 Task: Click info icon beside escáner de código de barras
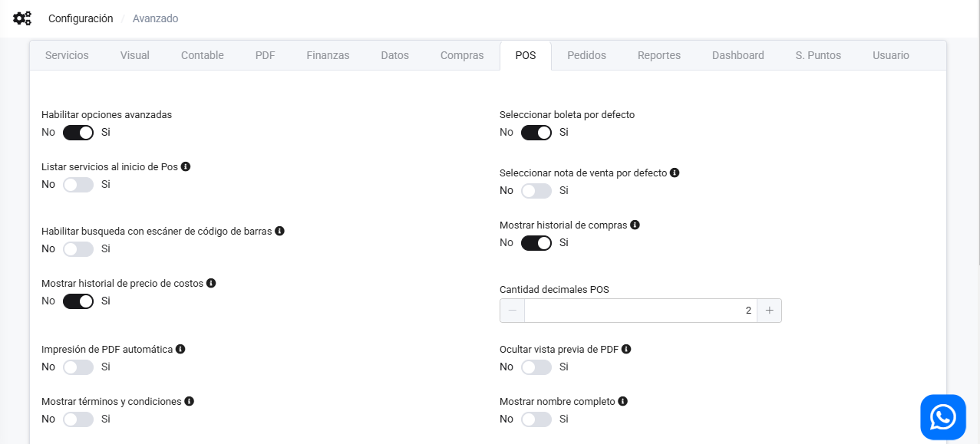pos(279,231)
